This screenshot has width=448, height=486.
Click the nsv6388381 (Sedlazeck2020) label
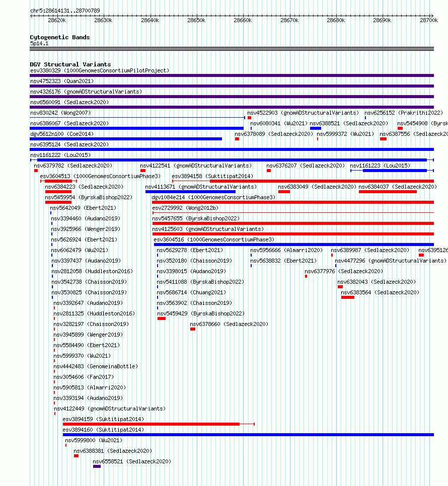pos(113,451)
